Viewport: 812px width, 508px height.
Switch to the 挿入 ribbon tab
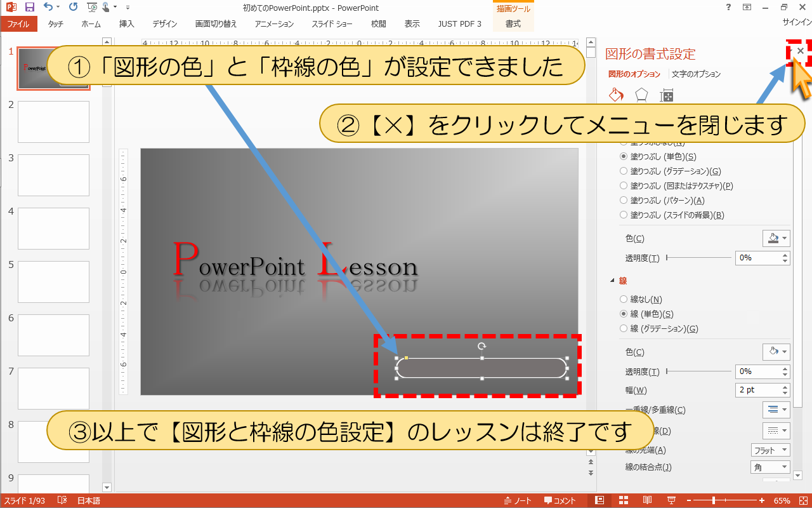tap(127, 24)
